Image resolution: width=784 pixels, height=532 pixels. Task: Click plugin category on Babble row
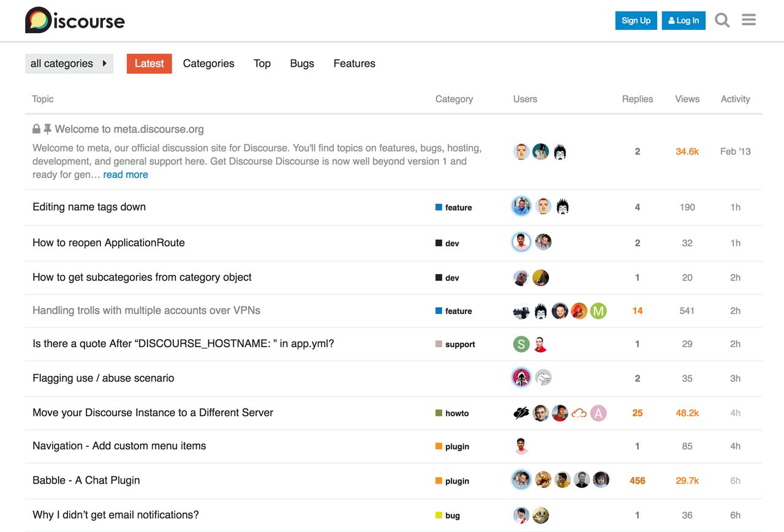pyautogui.click(x=452, y=481)
